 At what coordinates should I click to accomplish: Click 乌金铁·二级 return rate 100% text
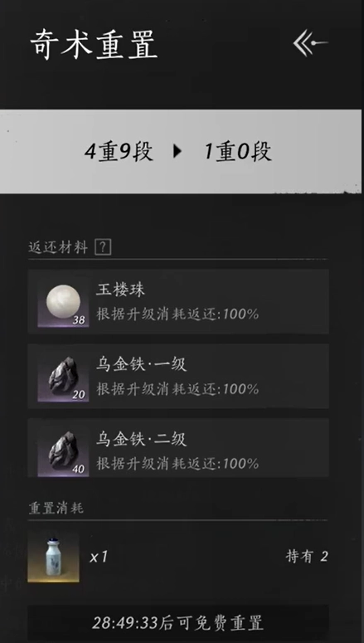(177, 464)
